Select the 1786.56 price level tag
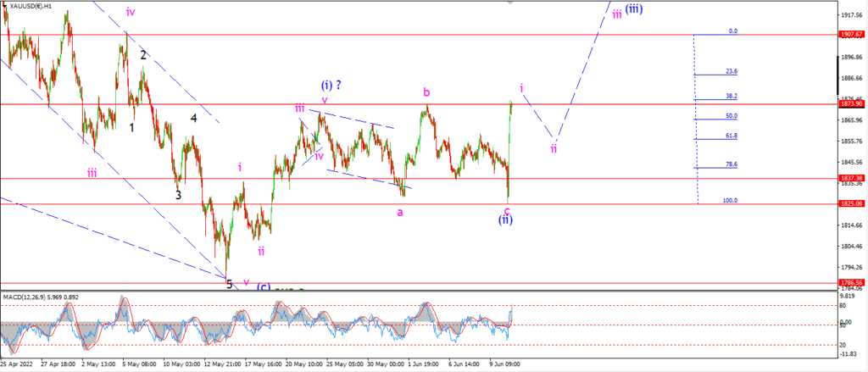 tap(853, 282)
